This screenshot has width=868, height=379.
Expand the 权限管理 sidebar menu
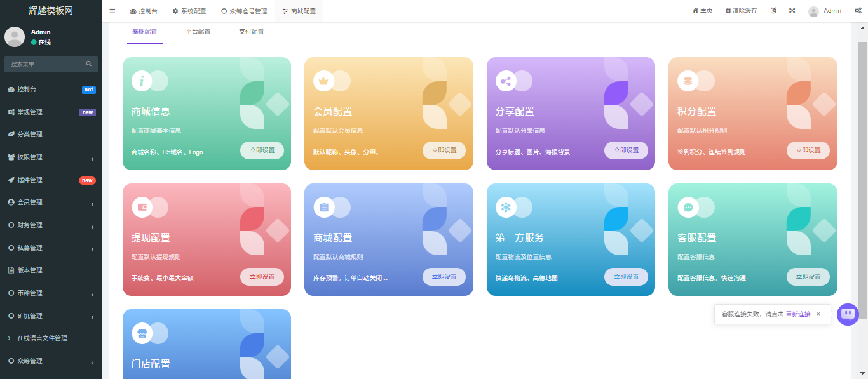pos(51,157)
